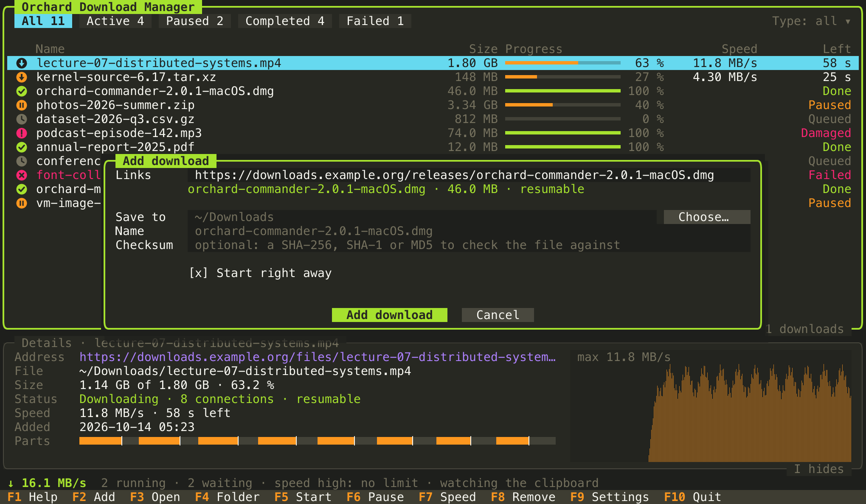Click Cancel in the Add download dialog
866x504 pixels.
(498, 315)
